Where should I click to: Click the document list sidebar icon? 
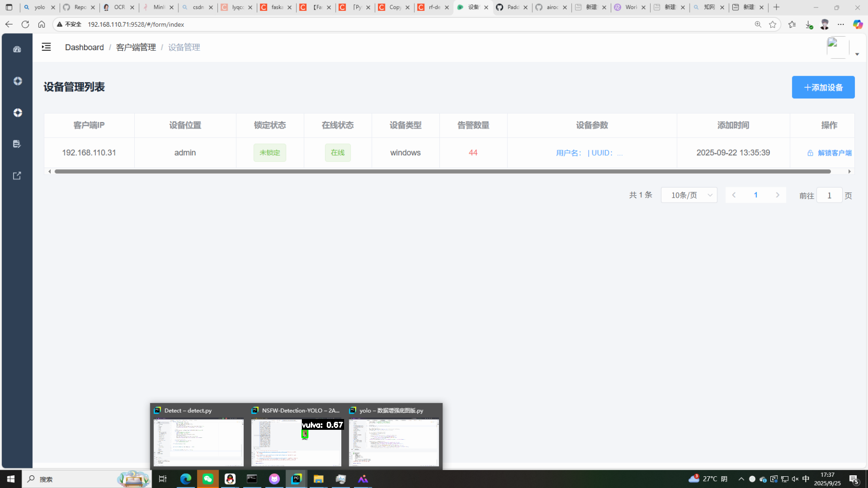(17, 144)
